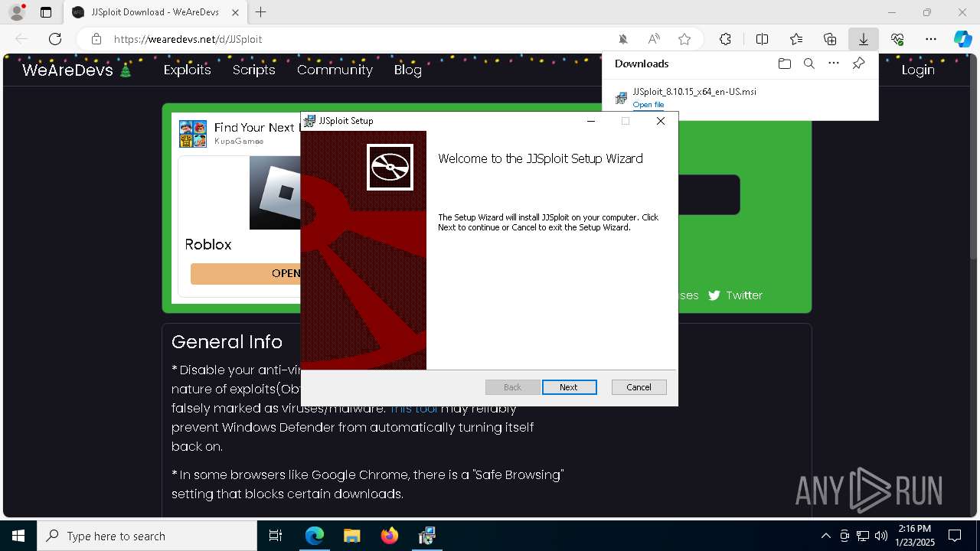
Task: Open the Copilot icon in Edge
Action: click(x=962, y=39)
